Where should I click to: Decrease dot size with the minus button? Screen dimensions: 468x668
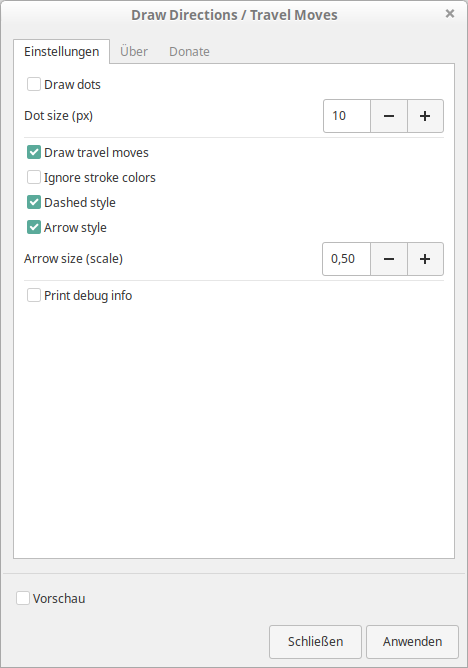point(389,116)
